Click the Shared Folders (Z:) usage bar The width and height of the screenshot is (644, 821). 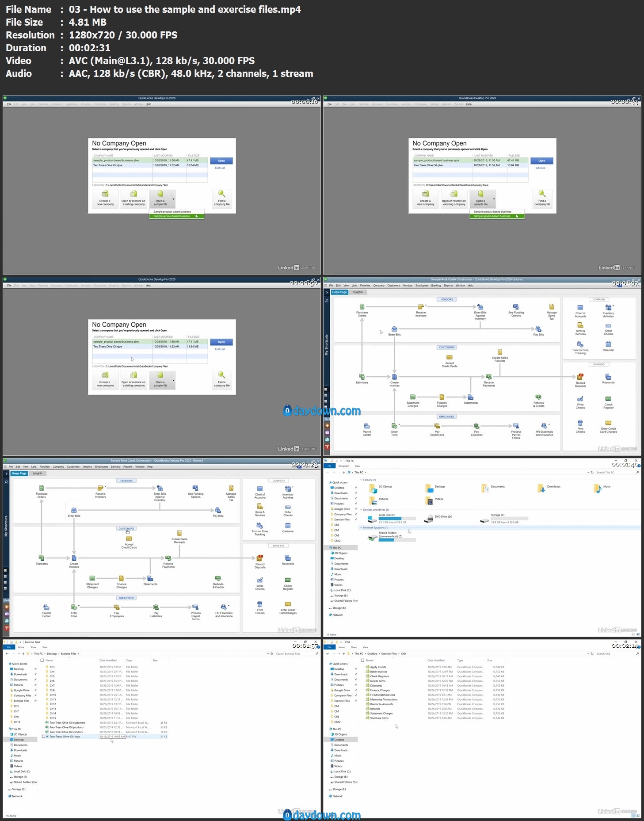[397, 540]
